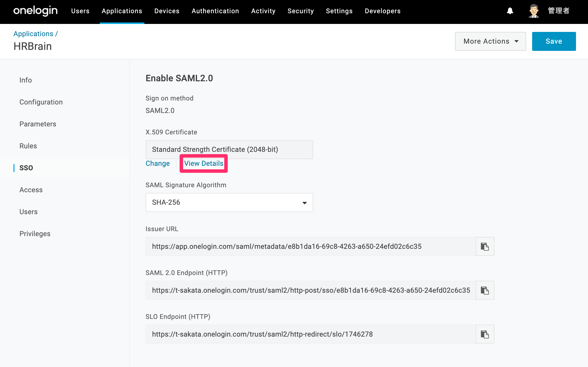Click the HRBrain page title
This screenshot has height=367, width=588.
point(33,46)
